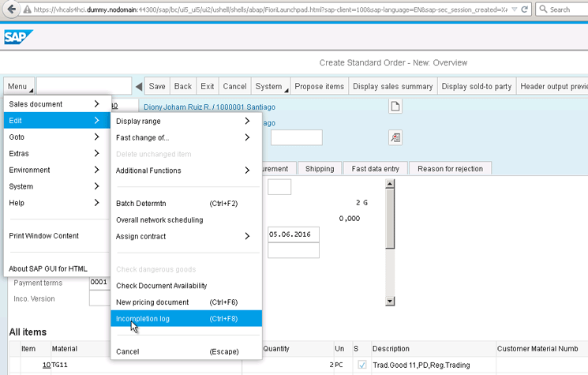588x375 pixels.
Task: Click the SAP logo
Action: click(18, 37)
